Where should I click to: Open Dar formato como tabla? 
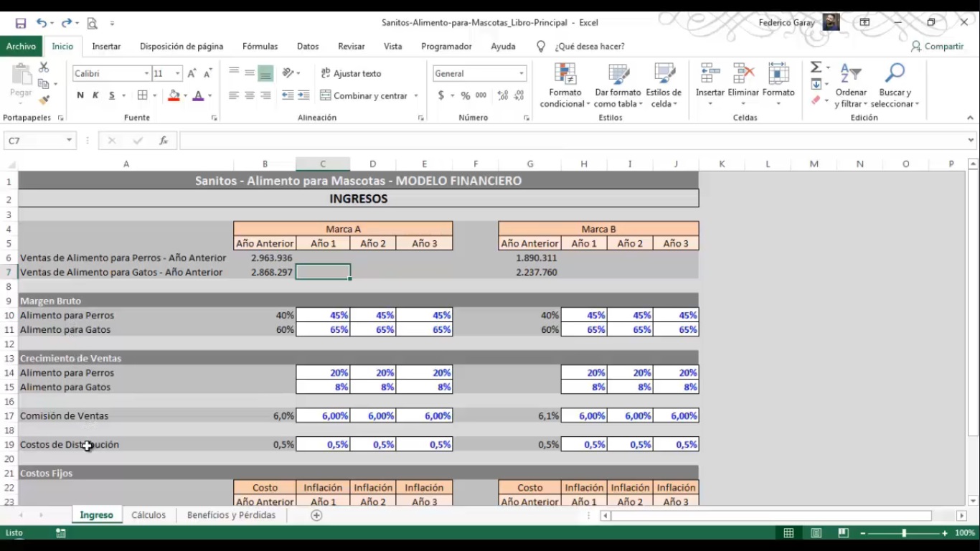tap(618, 85)
